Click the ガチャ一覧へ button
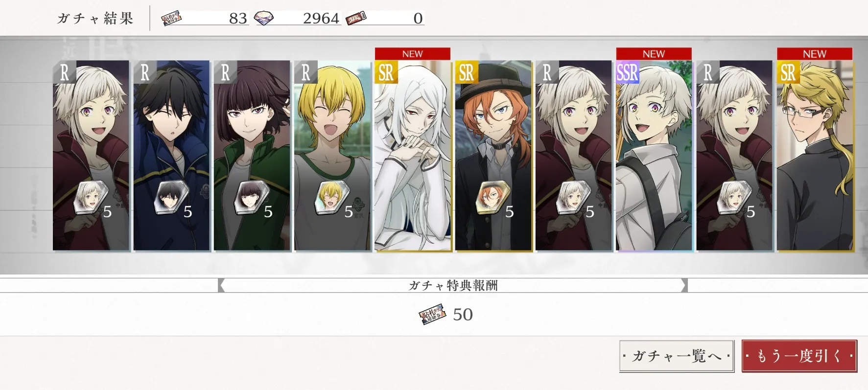Viewport: 868px width, 390px height. pos(677,356)
